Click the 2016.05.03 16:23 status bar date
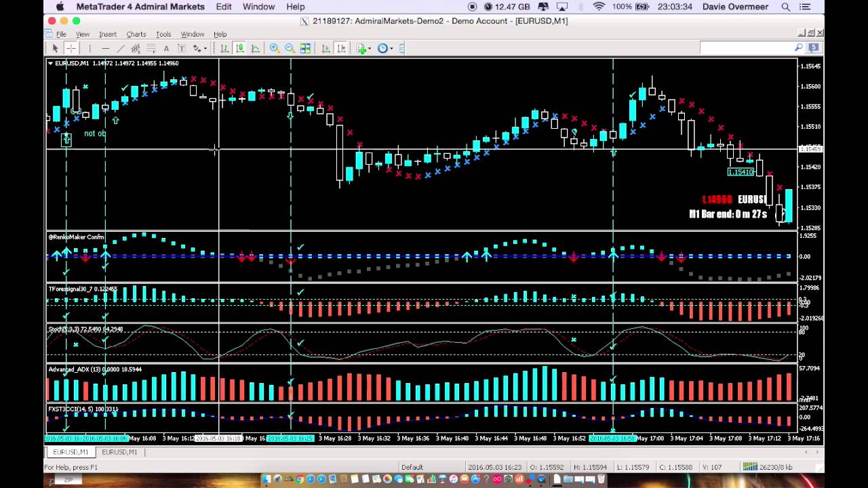868x488 pixels. [x=494, y=467]
